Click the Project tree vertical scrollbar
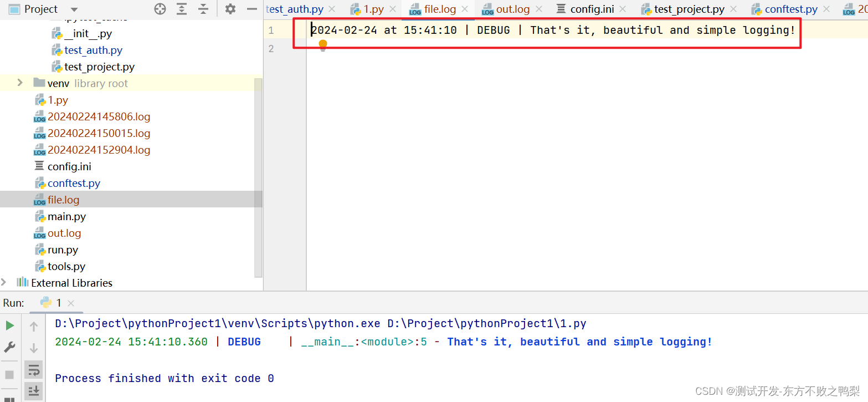Viewport: 868px width, 402px height. point(258,177)
